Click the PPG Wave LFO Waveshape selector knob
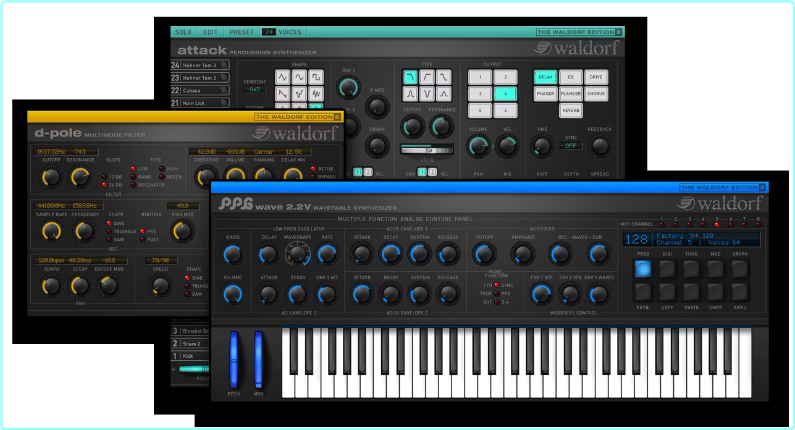The image size is (795, 430). pyautogui.click(x=298, y=254)
